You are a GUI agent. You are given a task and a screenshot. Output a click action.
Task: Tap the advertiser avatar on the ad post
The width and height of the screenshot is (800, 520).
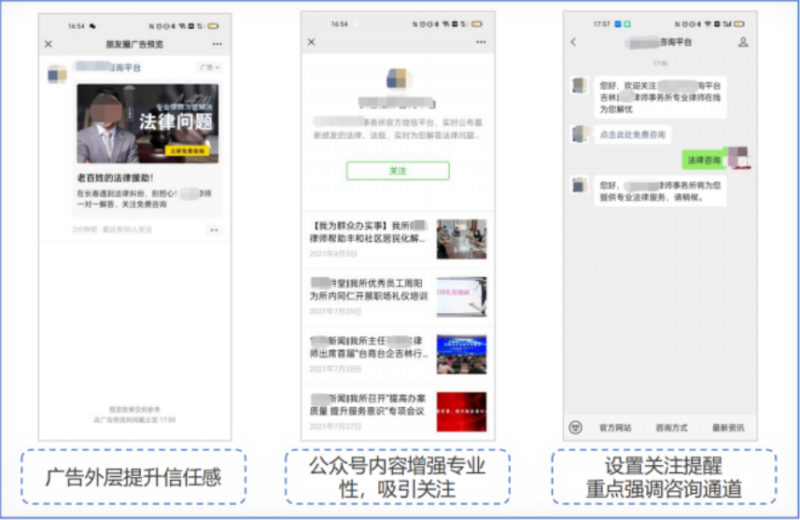coord(58,73)
